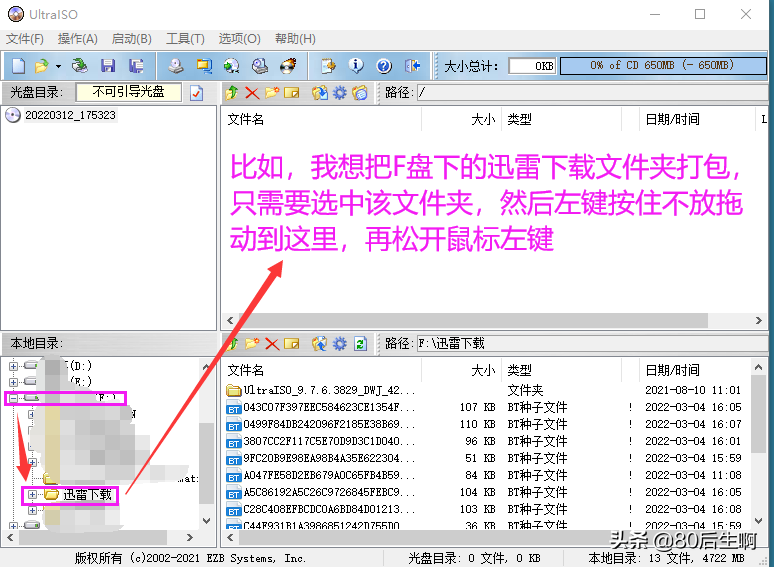Click the Rename icon in disc pane toolbar
The height and width of the screenshot is (567, 774).
click(x=292, y=93)
